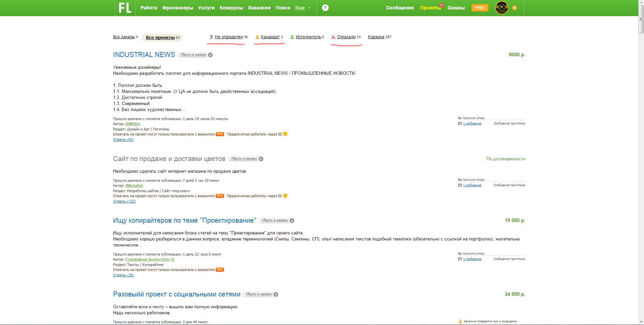The width and height of the screenshot is (644, 325).
Task: Expand the Еще menu dropdown
Action: (303, 8)
